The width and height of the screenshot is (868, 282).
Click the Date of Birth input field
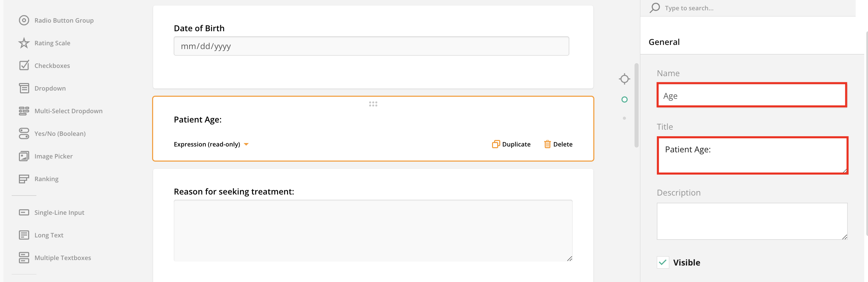pyautogui.click(x=371, y=46)
